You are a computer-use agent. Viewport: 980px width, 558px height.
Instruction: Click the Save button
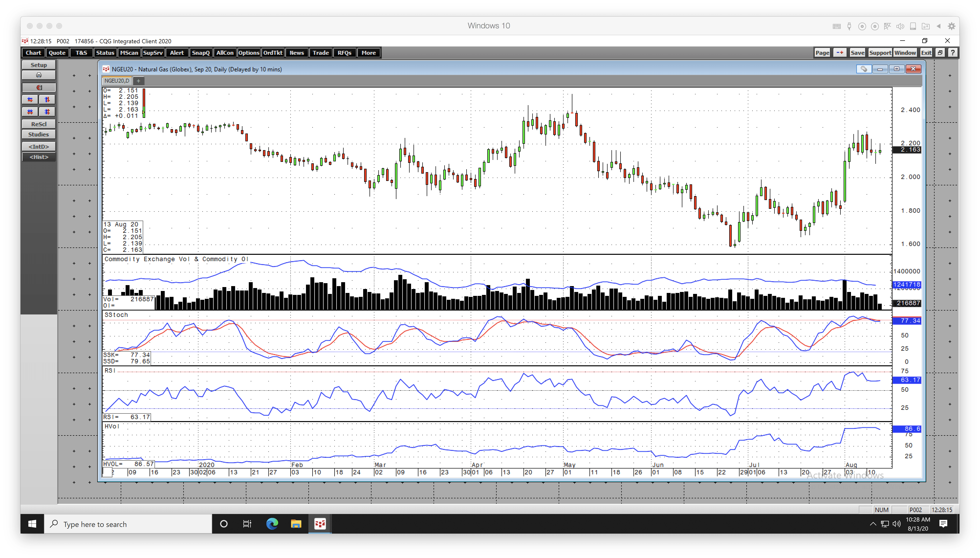[x=857, y=53]
